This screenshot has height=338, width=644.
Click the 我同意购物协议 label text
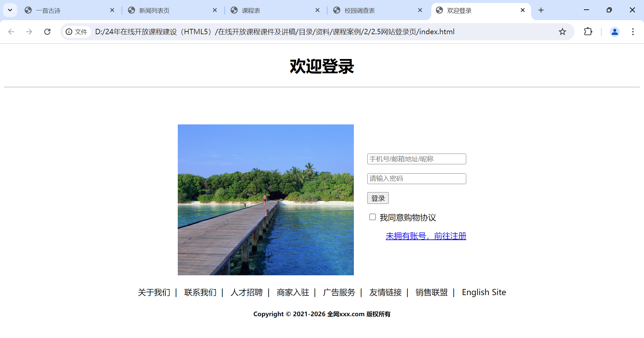click(408, 218)
